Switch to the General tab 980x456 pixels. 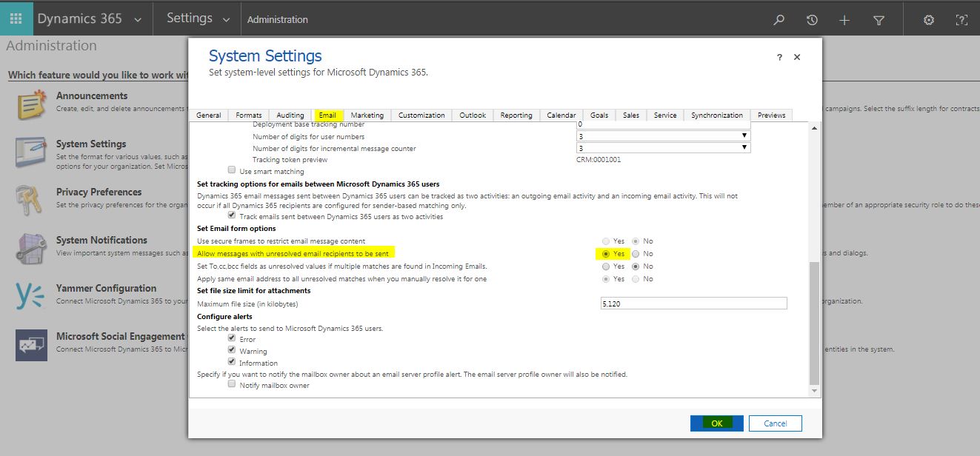tap(209, 115)
